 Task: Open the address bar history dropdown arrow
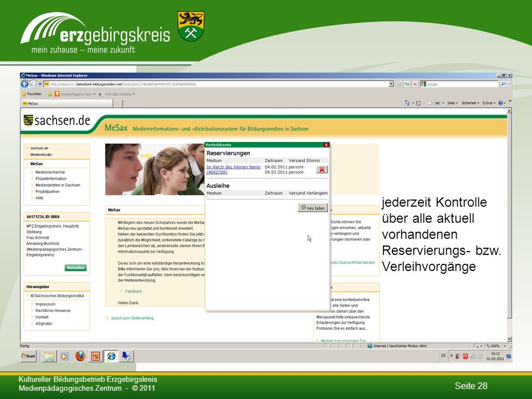point(391,84)
